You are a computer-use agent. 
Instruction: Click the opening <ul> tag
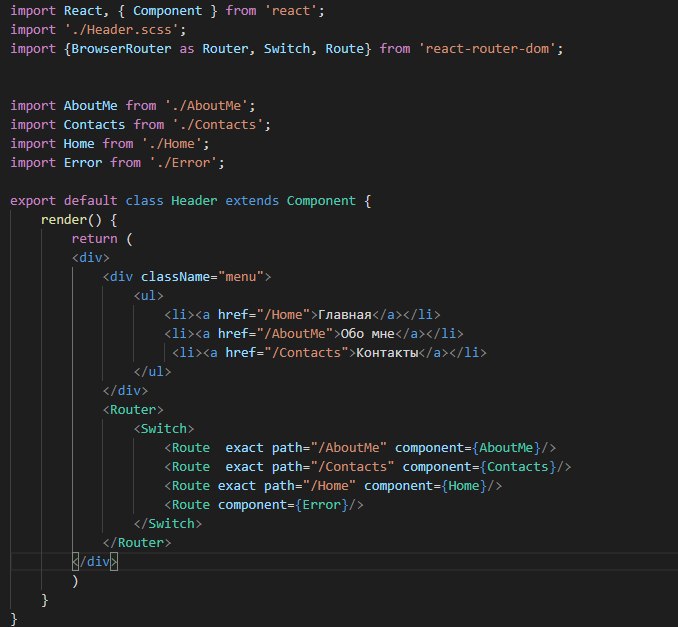tap(148, 296)
